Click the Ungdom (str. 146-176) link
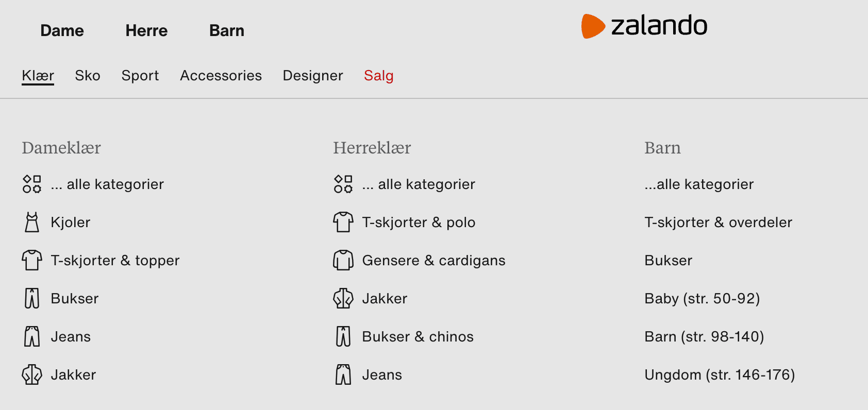 coord(720,374)
